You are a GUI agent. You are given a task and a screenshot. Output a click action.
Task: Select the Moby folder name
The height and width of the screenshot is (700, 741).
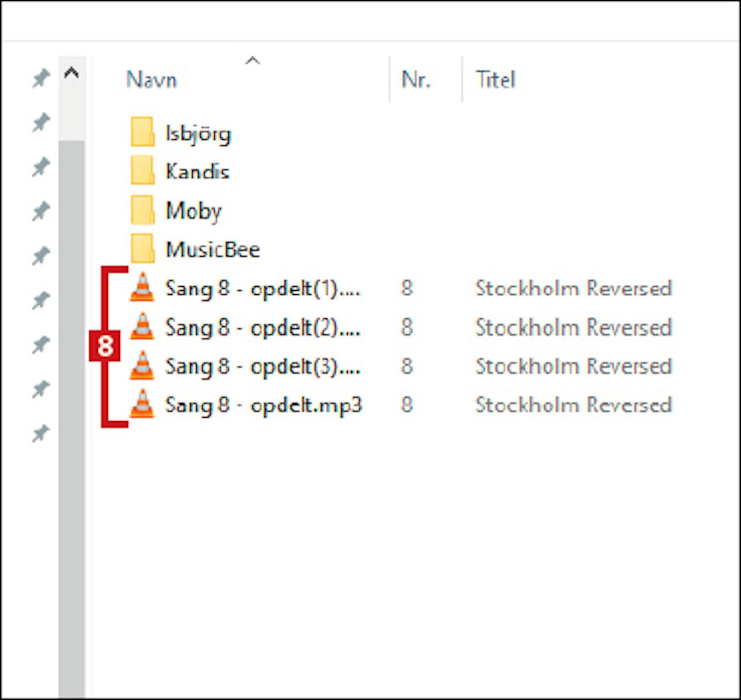click(194, 211)
